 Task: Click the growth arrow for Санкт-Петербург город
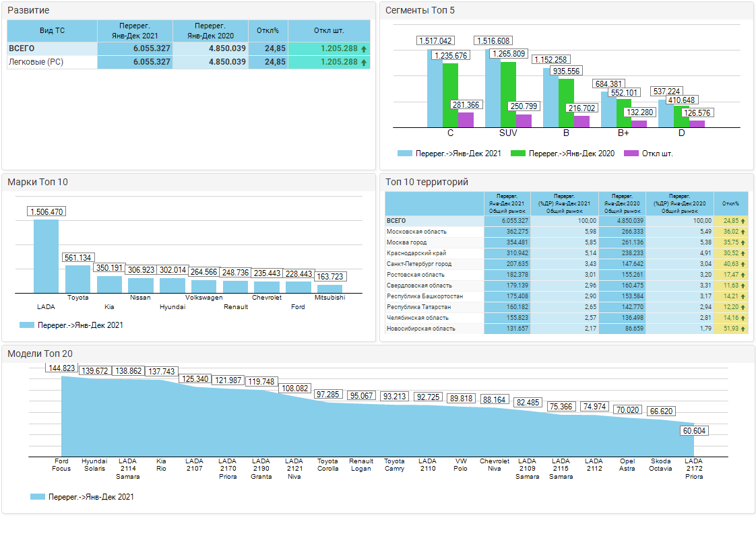coord(743,264)
